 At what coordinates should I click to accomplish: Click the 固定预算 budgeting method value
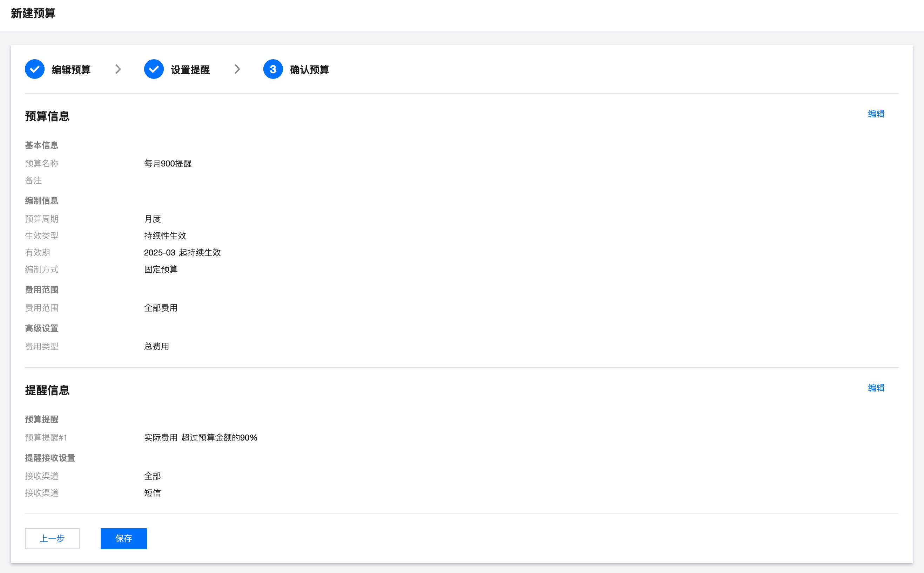[160, 270]
